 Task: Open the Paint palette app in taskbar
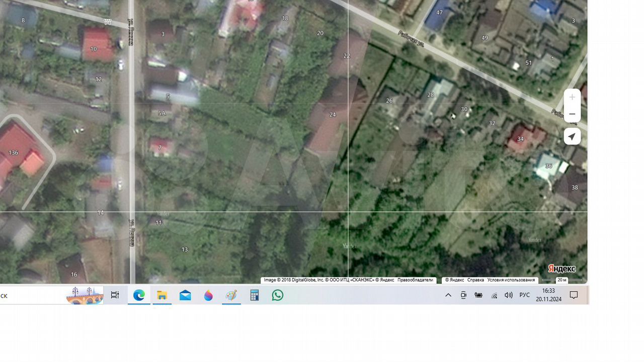click(x=231, y=296)
